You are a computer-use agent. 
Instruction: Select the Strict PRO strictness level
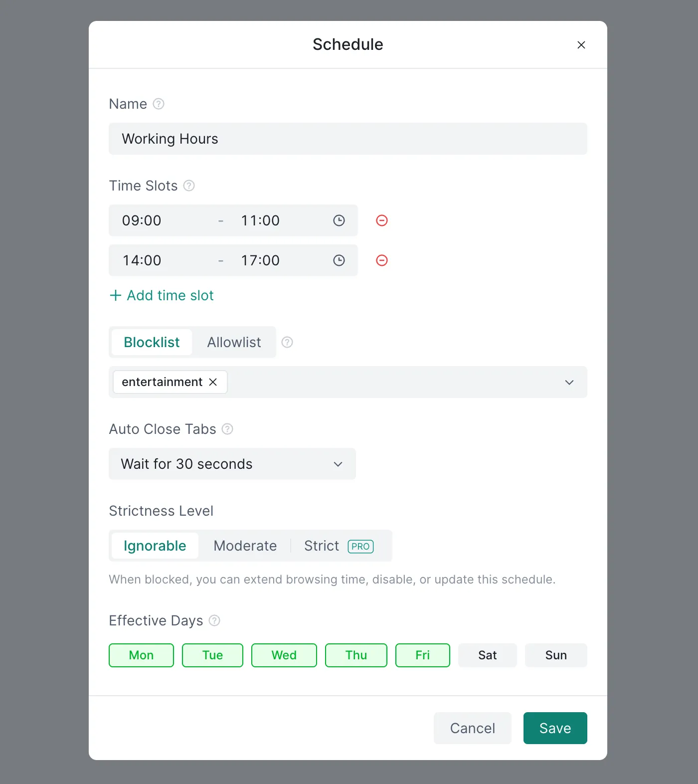321,546
